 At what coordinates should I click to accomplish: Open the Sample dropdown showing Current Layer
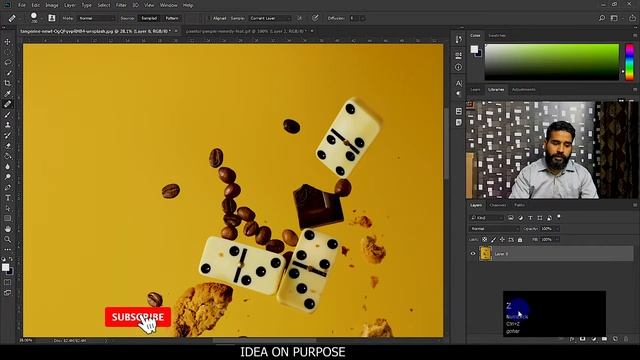tap(270, 18)
